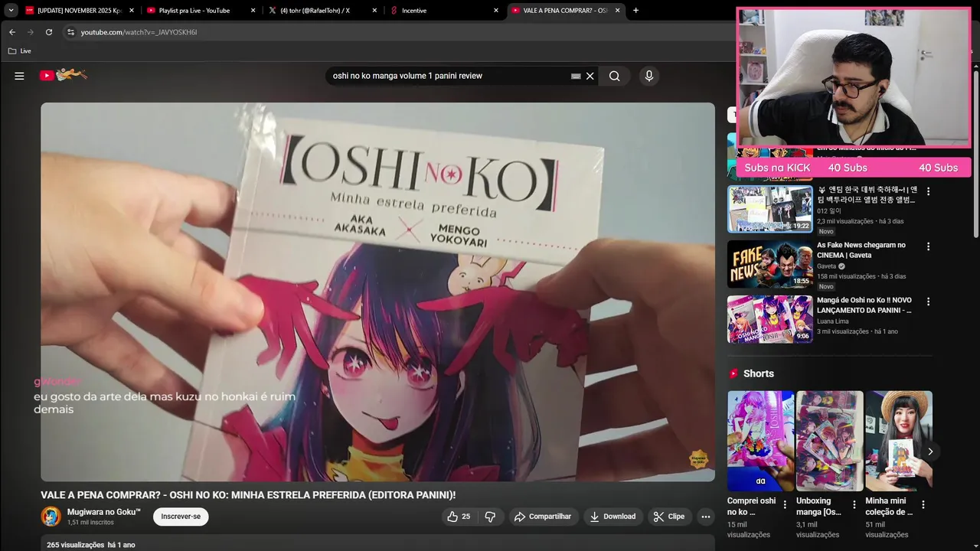Open As Fake News chegaram no CINEMA title
980x551 pixels.
861,250
